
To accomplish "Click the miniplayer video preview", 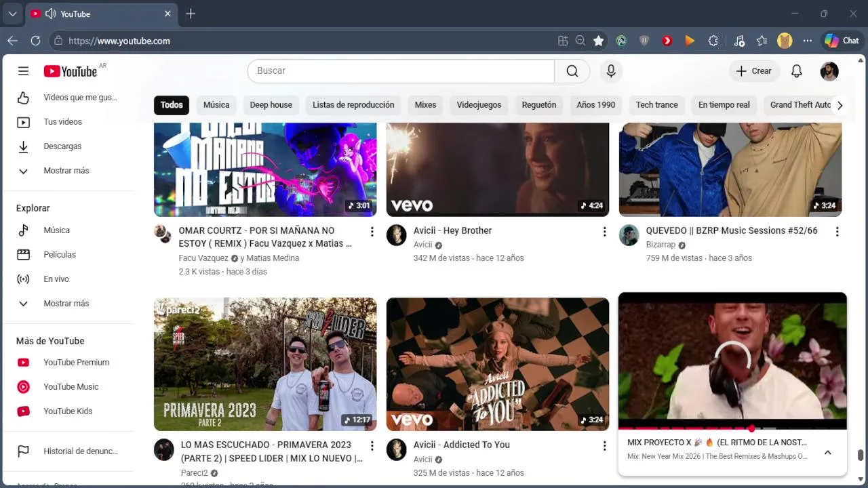I will (732, 361).
